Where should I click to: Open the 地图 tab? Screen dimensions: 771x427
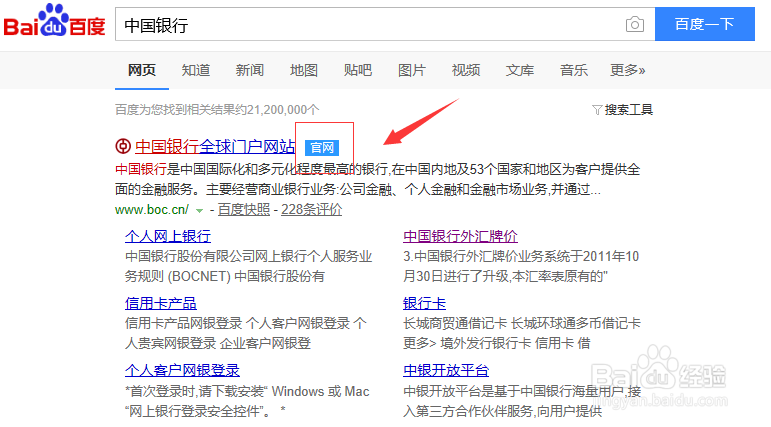point(304,70)
